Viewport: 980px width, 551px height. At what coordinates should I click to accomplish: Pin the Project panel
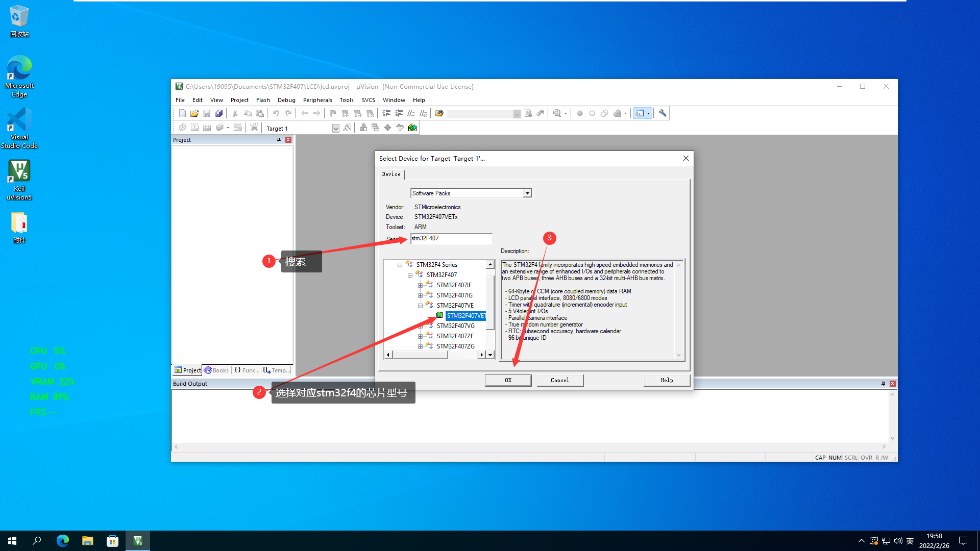click(279, 139)
